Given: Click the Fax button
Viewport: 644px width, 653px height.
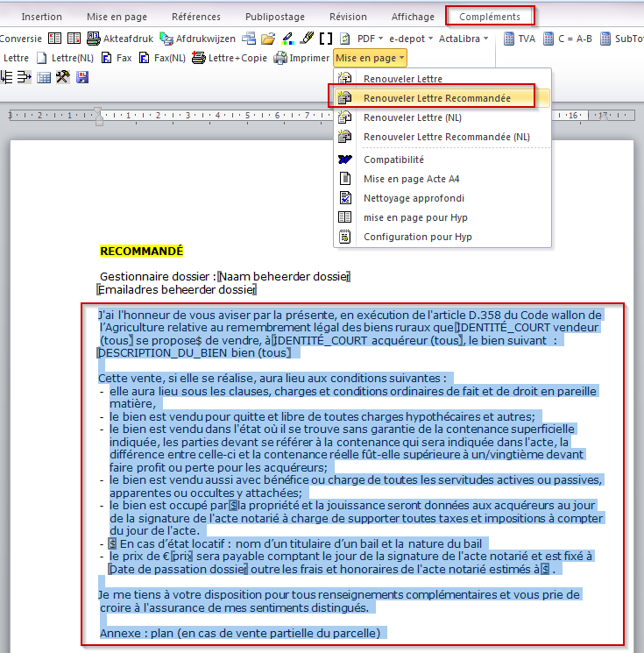Looking at the screenshot, I should [117, 58].
